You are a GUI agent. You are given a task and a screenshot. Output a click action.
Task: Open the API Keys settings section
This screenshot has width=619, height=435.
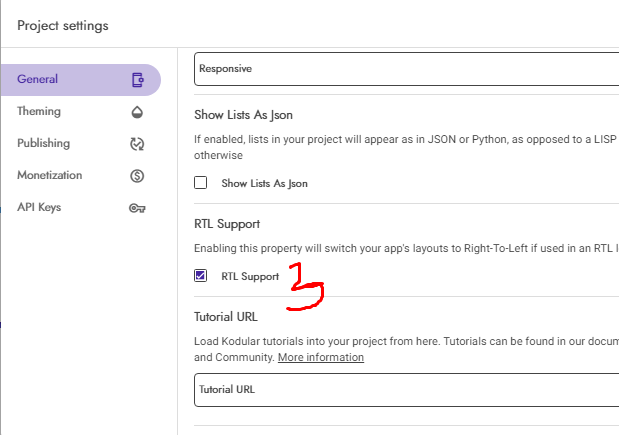pyautogui.click(x=40, y=207)
